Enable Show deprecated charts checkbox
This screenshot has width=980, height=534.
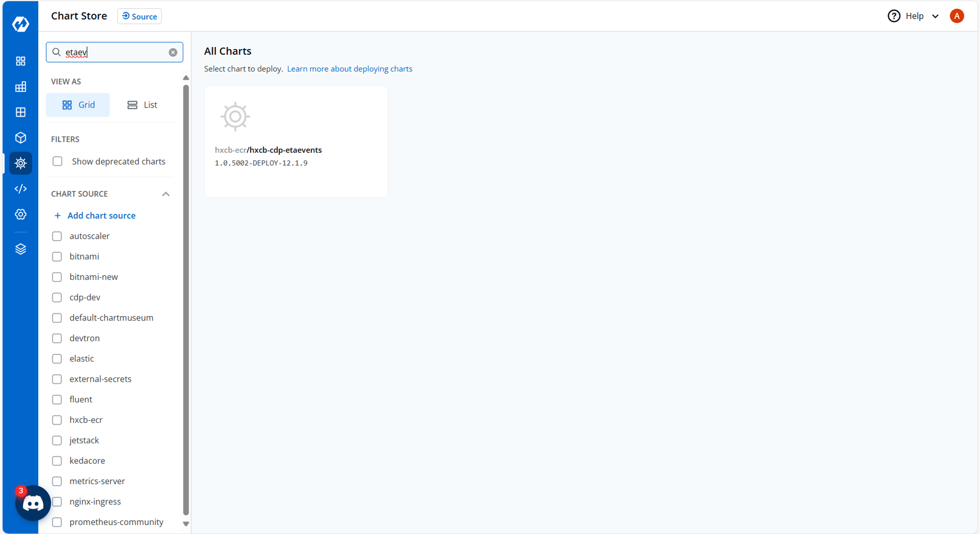click(57, 161)
